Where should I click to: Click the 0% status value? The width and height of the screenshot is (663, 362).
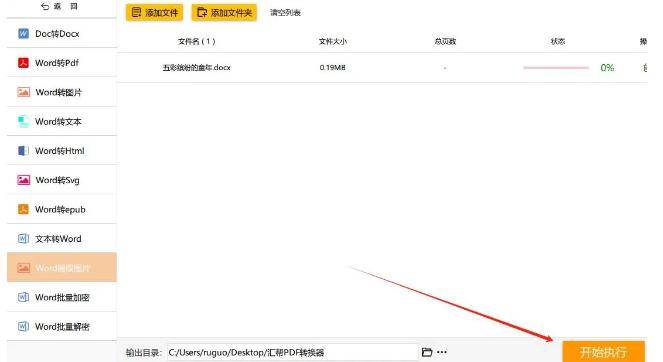(x=607, y=68)
